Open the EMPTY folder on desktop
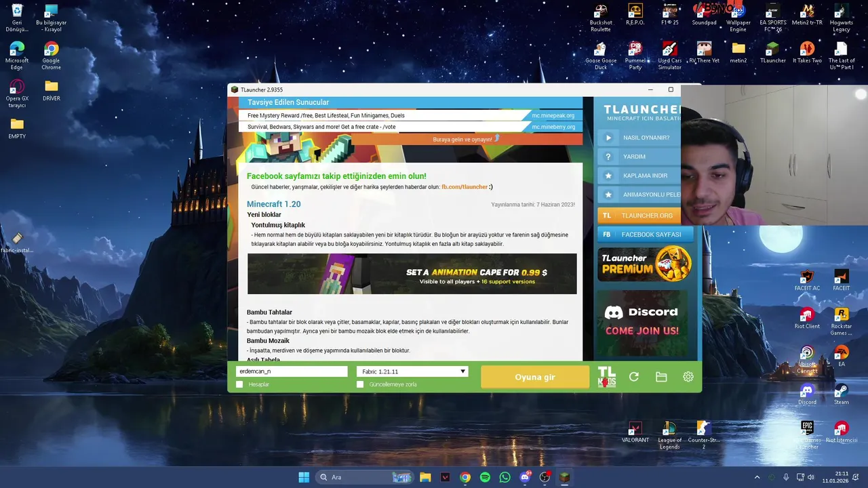 click(x=17, y=128)
